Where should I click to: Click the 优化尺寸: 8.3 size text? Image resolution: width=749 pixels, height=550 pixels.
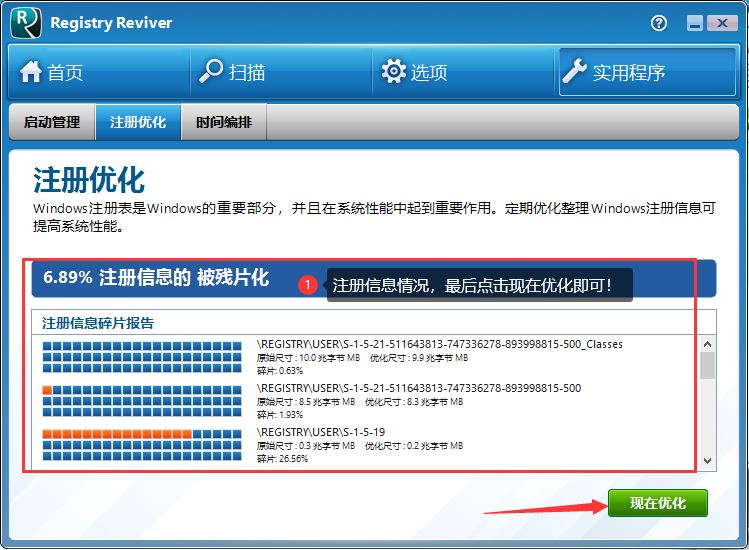pos(414,402)
